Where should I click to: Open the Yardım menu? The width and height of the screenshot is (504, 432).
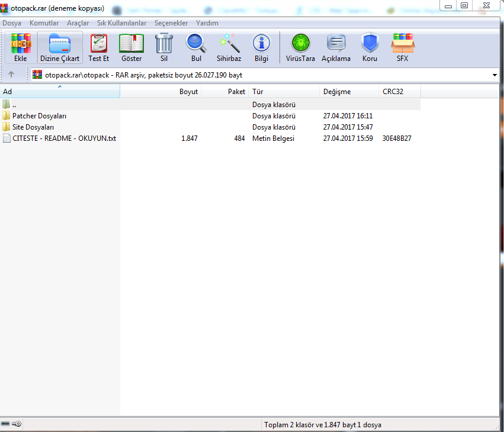pos(207,23)
